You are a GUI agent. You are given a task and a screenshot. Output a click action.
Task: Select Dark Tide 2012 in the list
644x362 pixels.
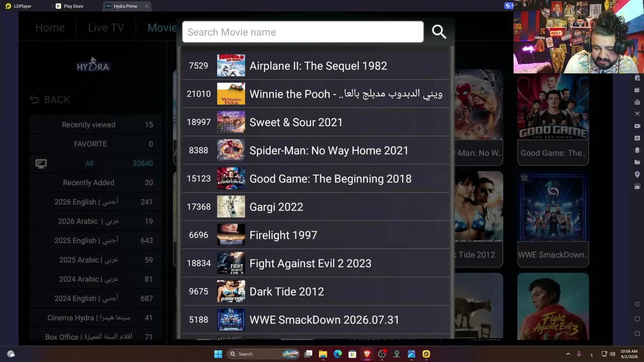pos(315,291)
